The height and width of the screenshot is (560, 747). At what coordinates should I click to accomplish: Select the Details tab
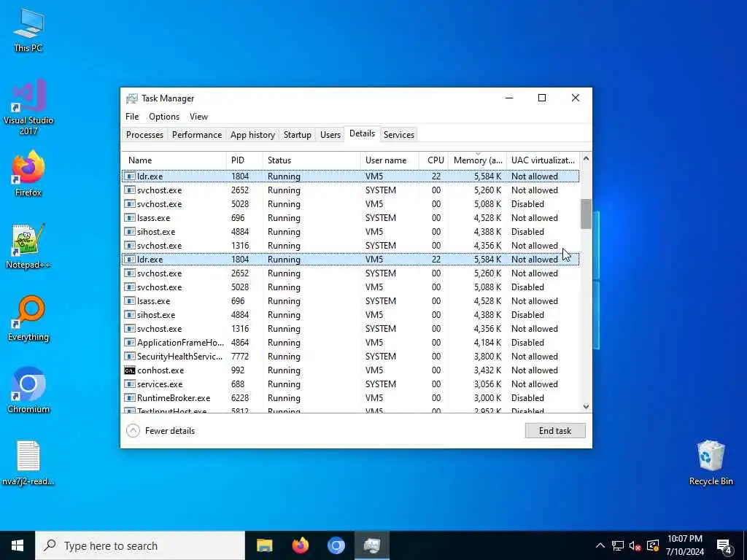click(362, 134)
